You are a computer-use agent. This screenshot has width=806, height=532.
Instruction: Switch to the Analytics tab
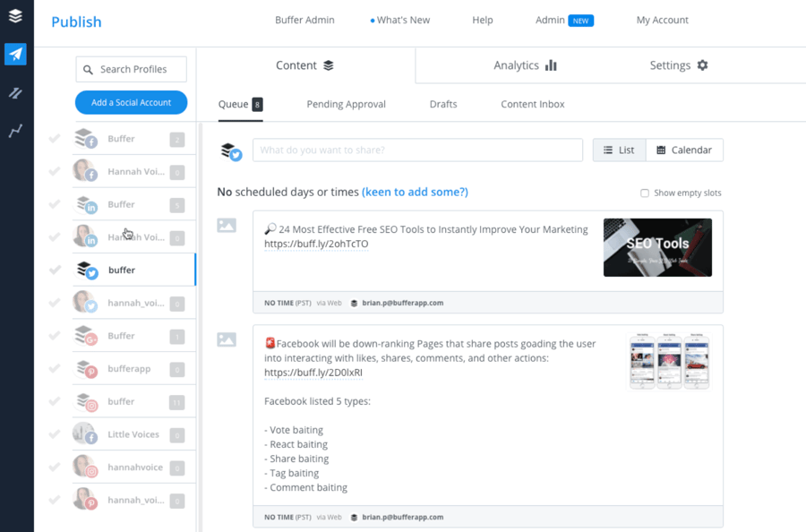click(525, 65)
